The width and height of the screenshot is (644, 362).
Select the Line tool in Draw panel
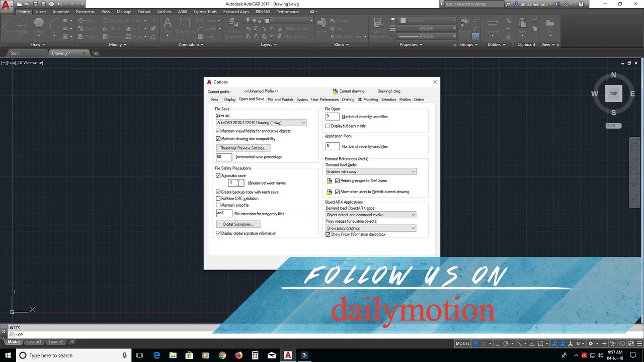[x=8, y=26]
